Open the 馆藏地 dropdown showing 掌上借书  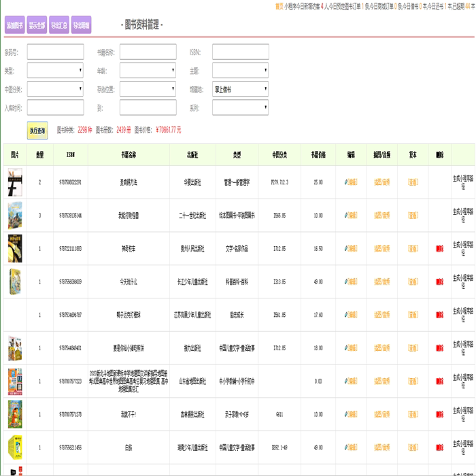[241, 89]
